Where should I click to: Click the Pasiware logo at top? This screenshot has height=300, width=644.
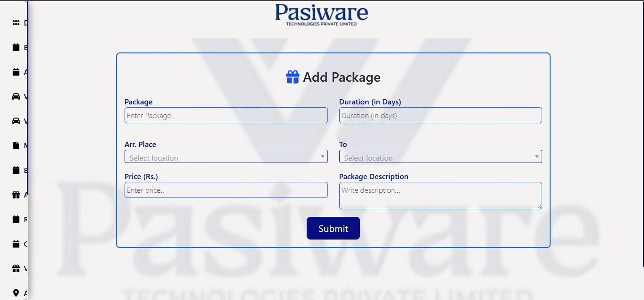321,14
